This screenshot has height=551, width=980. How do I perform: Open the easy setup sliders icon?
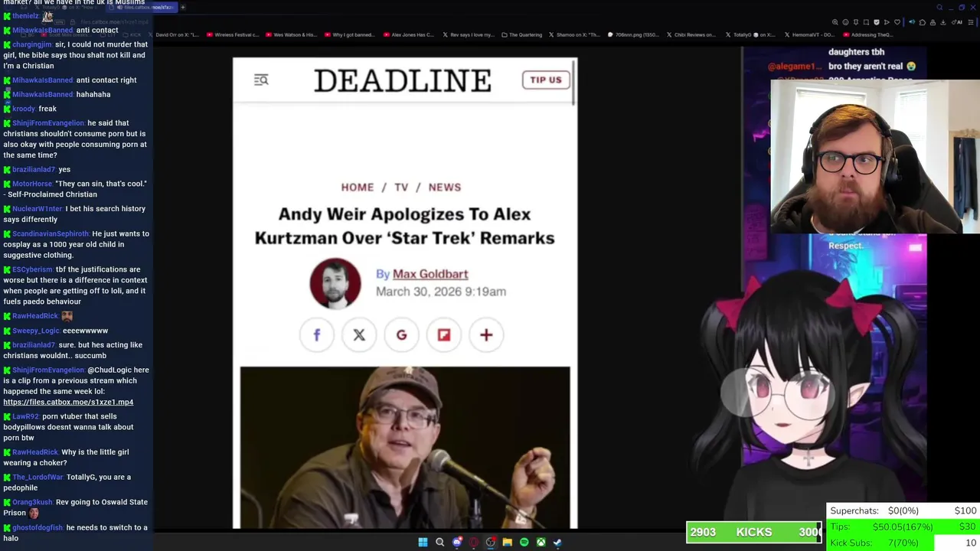(971, 22)
